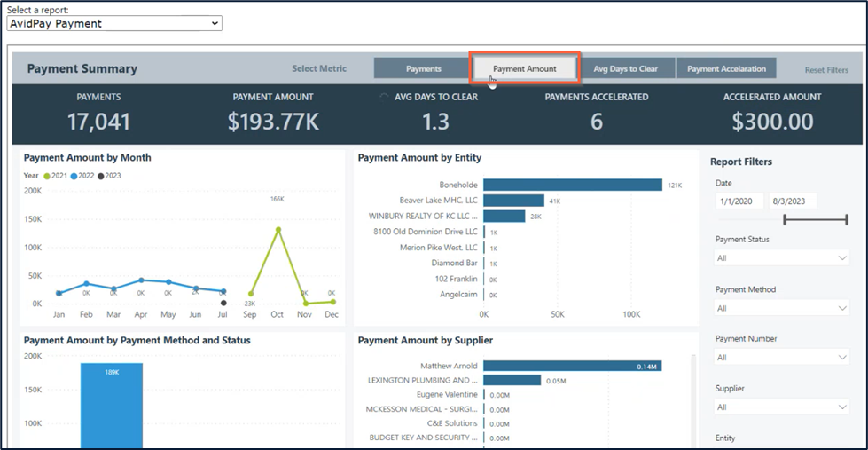Click the 102 Franklin entity label

tap(456, 279)
